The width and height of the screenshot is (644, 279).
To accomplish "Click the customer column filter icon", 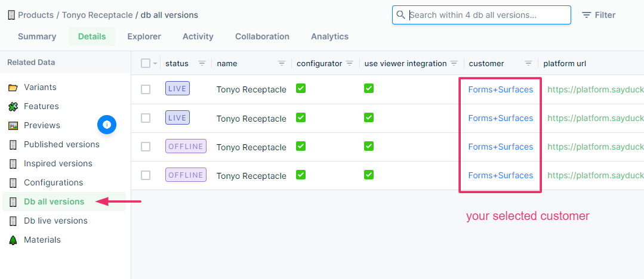I will tap(529, 63).
